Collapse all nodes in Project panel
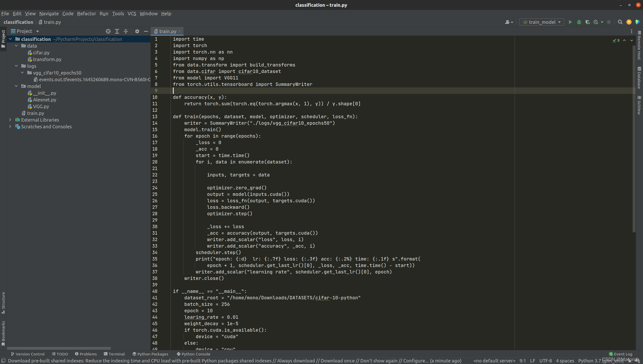This screenshot has height=364, width=643. (126, 31)
